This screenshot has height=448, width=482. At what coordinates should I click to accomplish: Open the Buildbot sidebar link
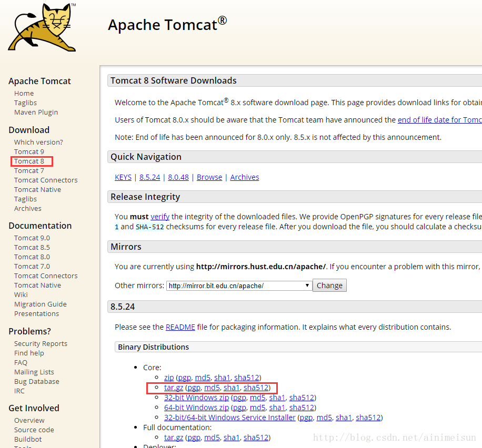click(x=28, y=440)
